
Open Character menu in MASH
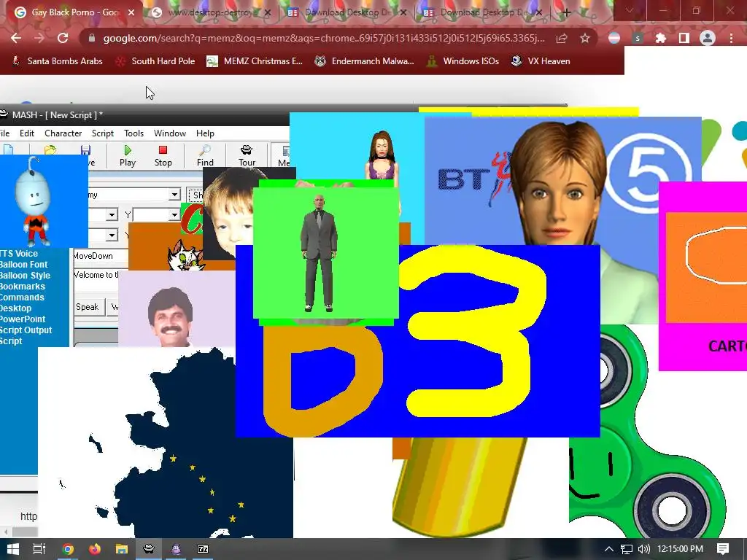[x=63, y=133]
